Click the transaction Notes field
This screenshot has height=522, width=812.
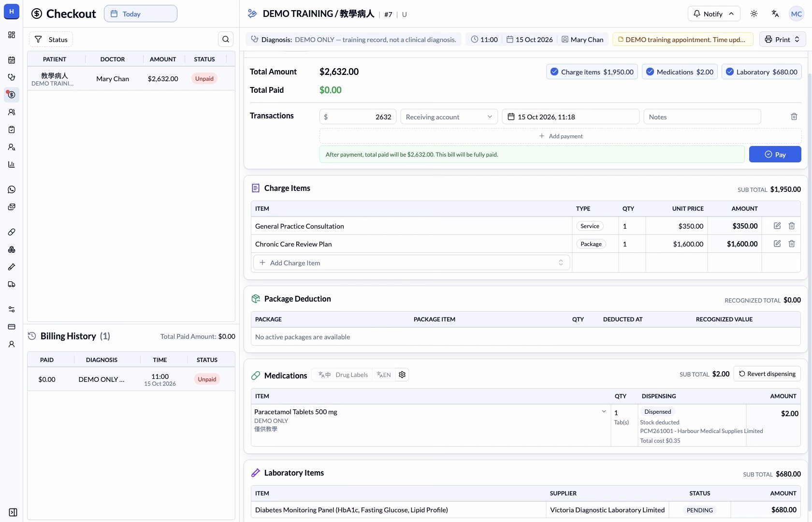point(702,116)
